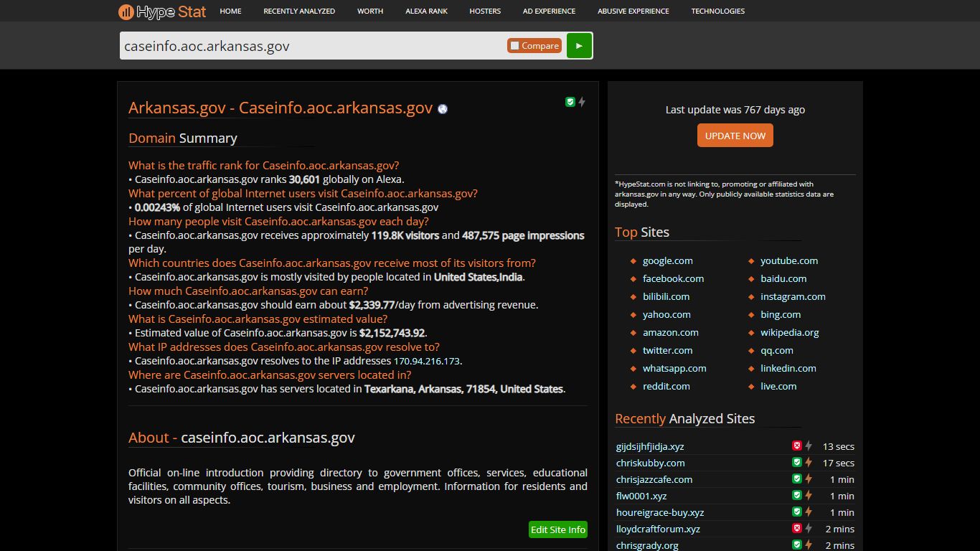Click green shield icon for flw0001.xyz

point(796,495)
